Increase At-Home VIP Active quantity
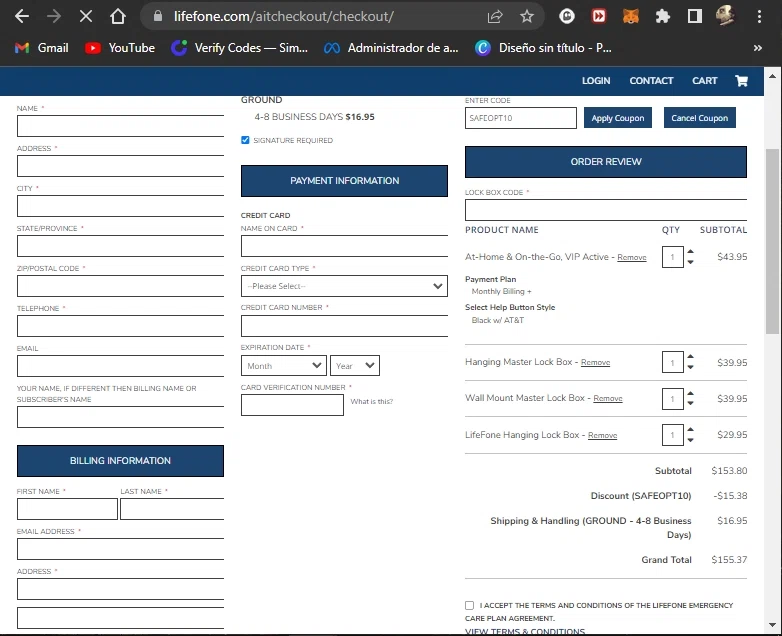 coord(690,252)
